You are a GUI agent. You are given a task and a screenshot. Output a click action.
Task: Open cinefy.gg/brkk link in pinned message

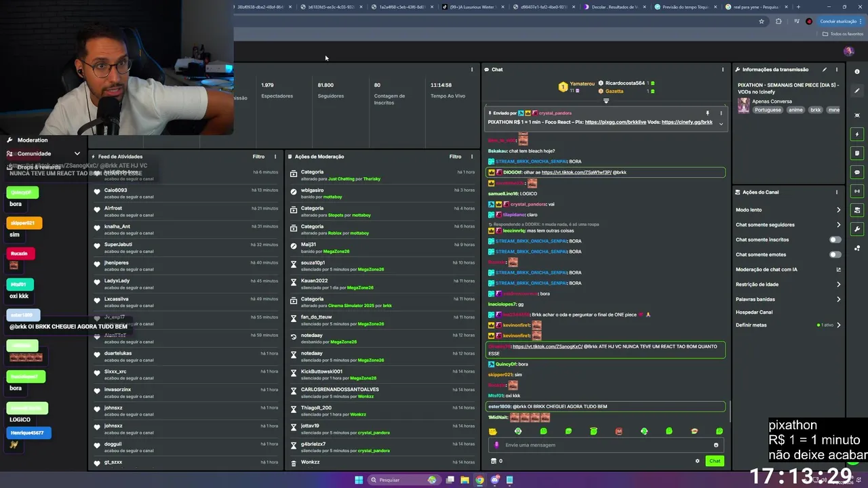(x=687, y=122)
